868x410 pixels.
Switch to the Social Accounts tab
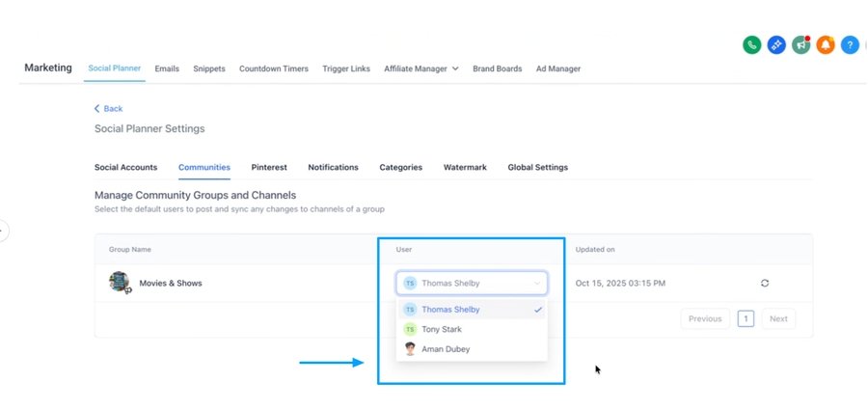tap(125, 168)
